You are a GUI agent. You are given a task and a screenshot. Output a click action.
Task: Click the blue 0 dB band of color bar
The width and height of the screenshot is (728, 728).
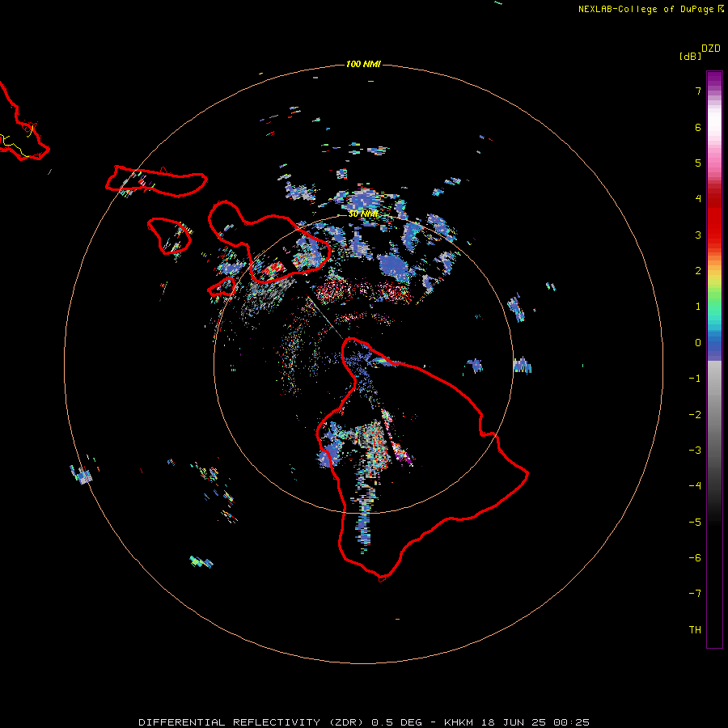714,346
